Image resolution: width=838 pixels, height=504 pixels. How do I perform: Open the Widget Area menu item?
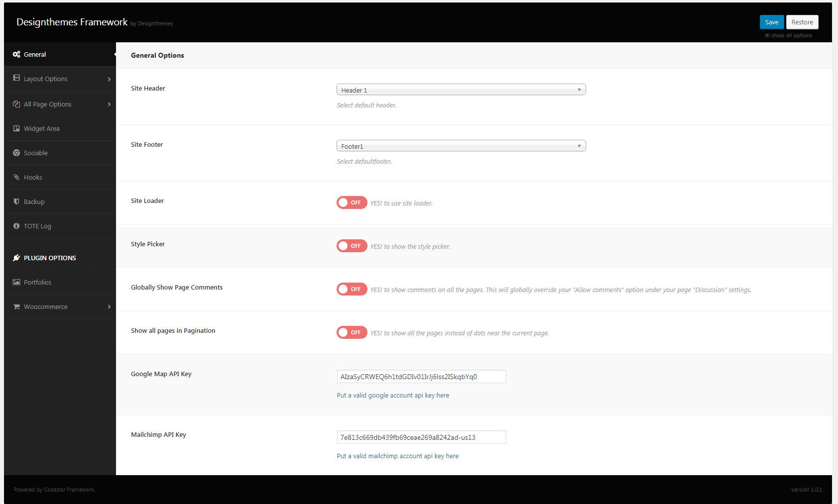tap(60, 128)
